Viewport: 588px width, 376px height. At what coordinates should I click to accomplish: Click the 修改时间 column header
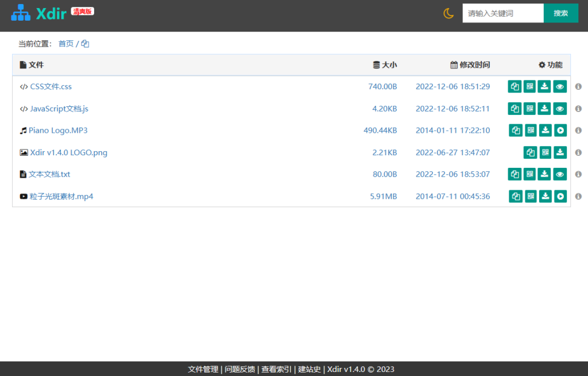470,65
